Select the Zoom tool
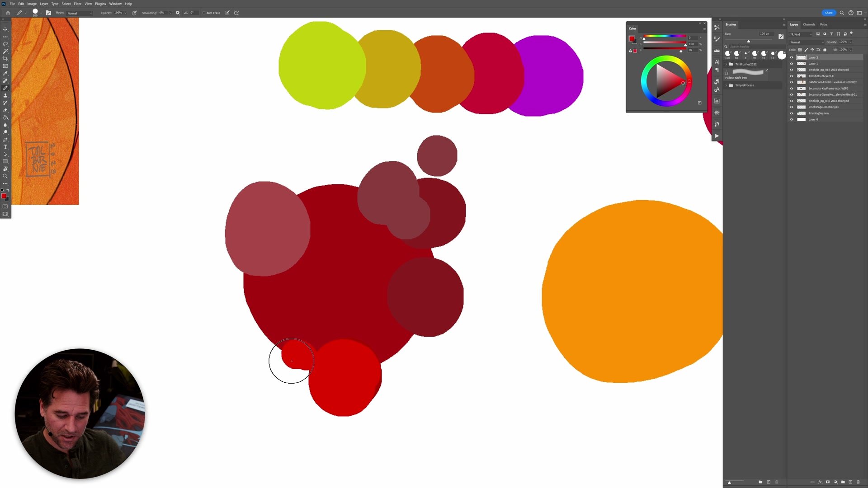Viewport: 868px width, 488px height. click(x=5, y=176)
